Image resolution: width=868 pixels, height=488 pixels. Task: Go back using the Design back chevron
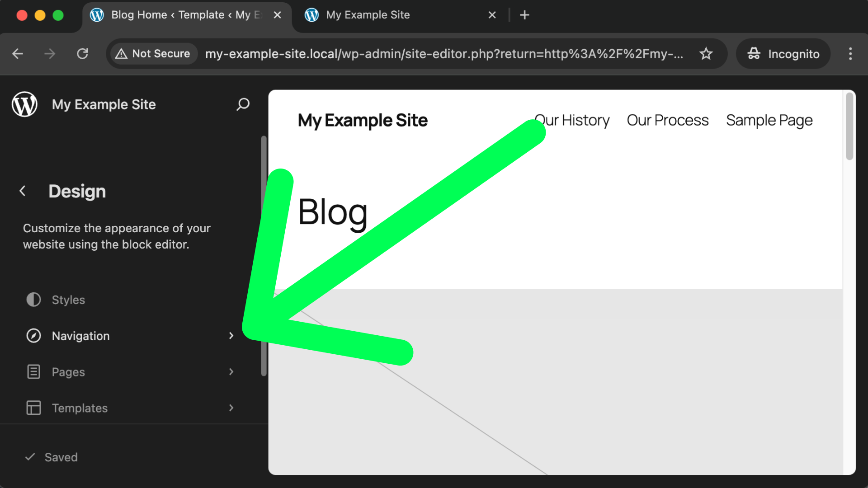(23, 191)
